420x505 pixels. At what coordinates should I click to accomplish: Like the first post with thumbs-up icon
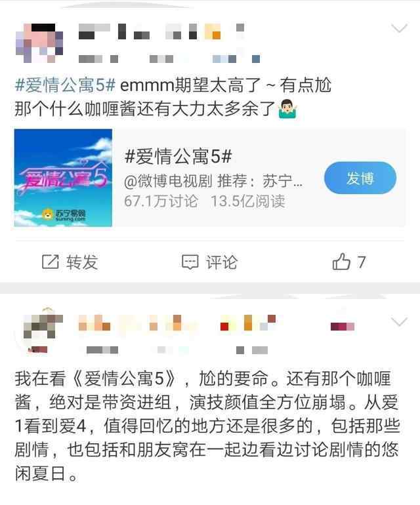coord(341,261)
